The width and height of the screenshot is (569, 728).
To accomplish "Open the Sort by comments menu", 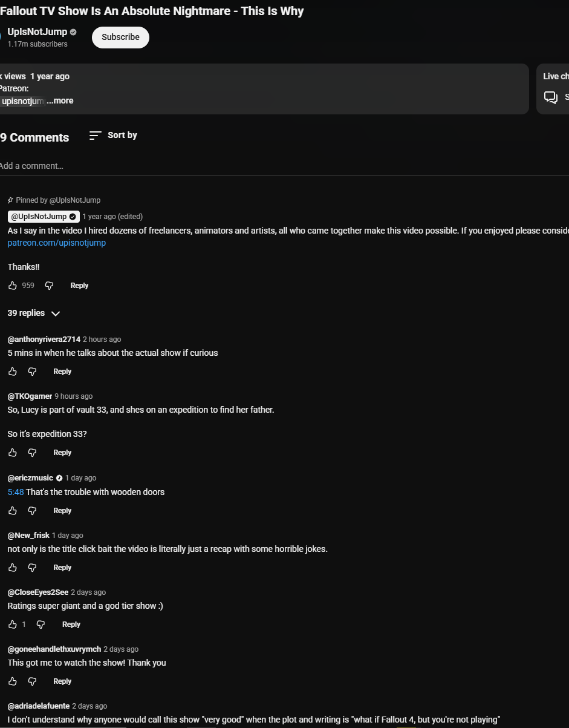I will tap(113, 136).
